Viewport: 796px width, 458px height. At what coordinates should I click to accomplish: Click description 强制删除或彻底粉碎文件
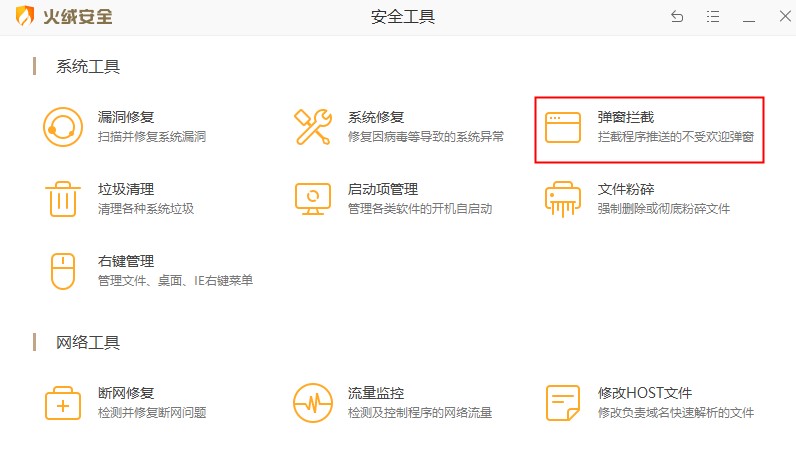664,209
